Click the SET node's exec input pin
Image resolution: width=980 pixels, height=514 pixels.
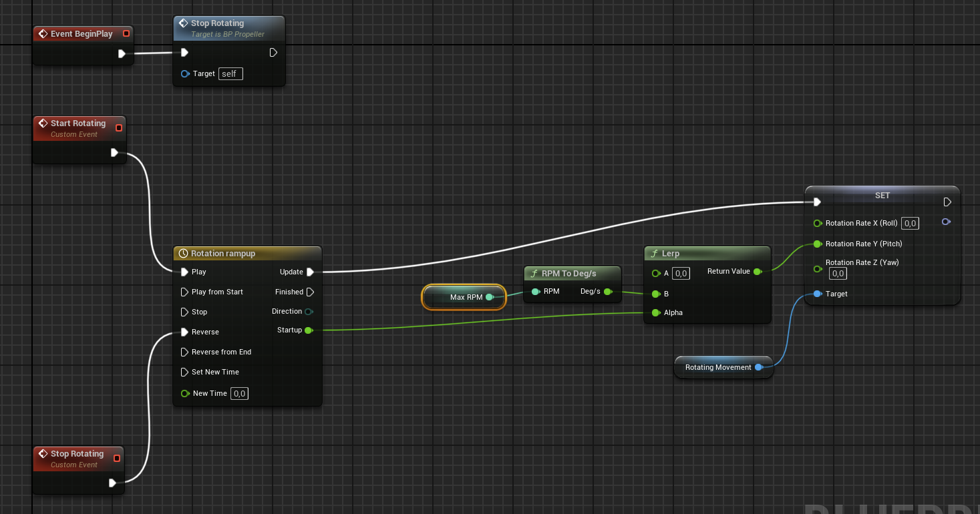tap(818, 202)
